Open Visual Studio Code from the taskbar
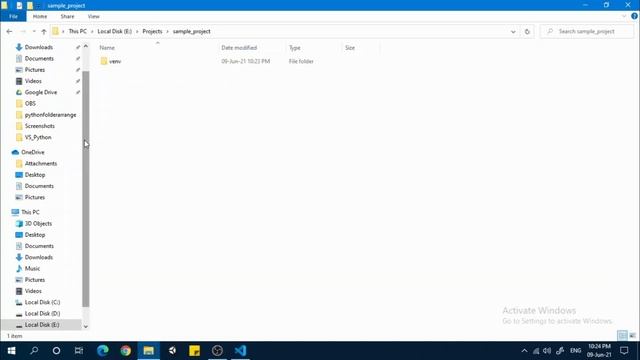Viewport: 640px width, 360px height. click(x=240, y=351)
